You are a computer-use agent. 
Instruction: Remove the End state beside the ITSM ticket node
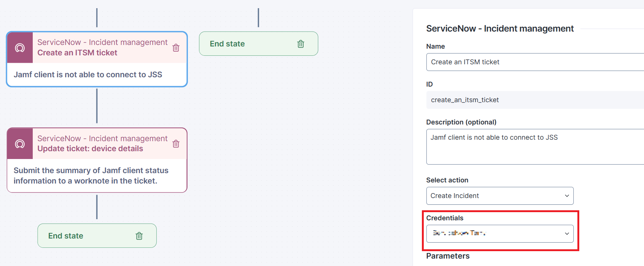301,44
